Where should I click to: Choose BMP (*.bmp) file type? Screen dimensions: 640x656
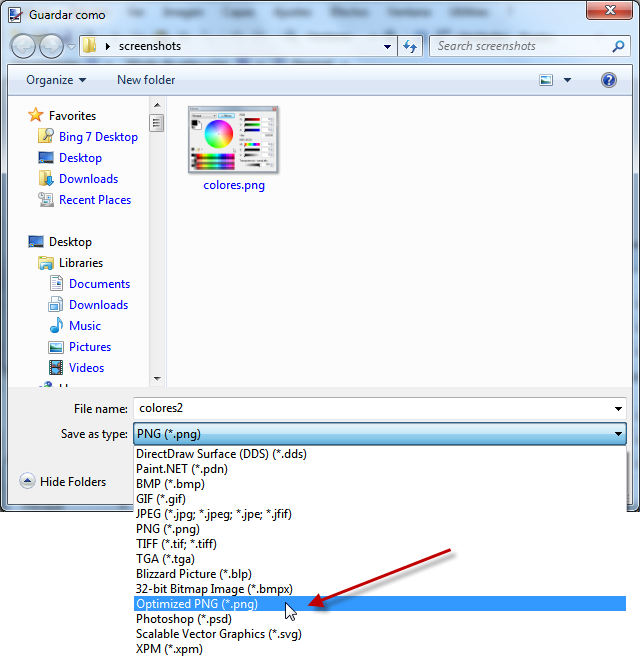380,484
